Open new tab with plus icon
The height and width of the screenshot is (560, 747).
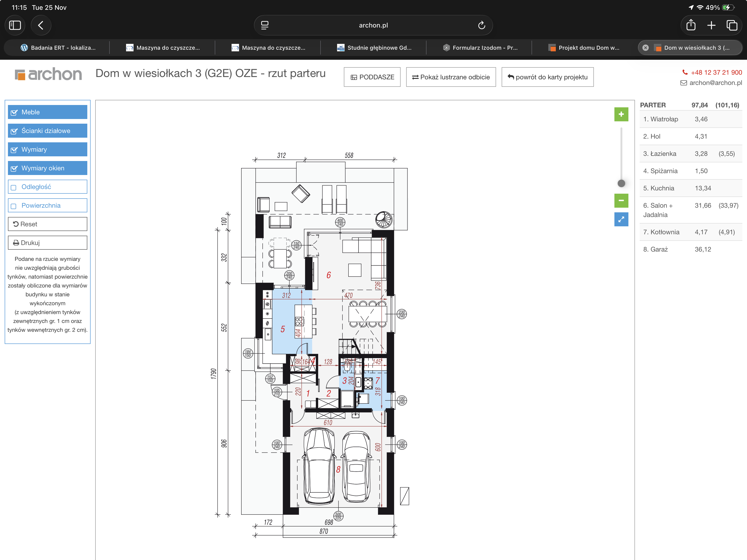(711, 25)
